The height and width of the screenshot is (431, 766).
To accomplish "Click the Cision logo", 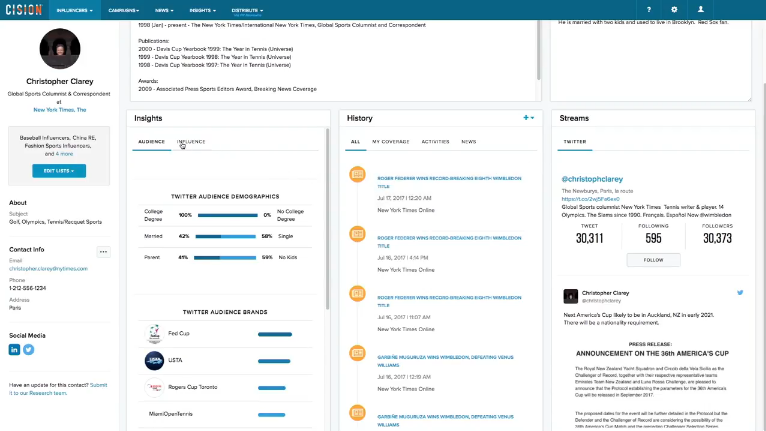I will coord(24,10).
